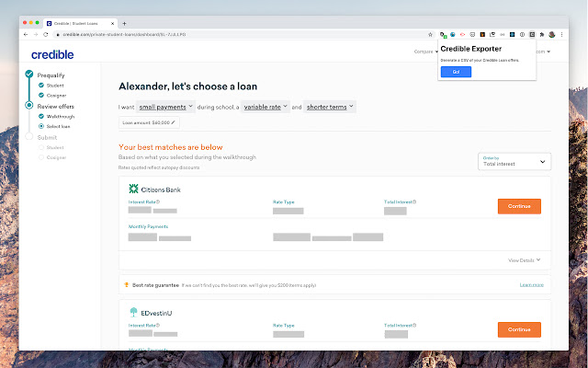Viewport: 588px width, 368px height.
Task: Click the Credible logo
Action: (52, 55)
